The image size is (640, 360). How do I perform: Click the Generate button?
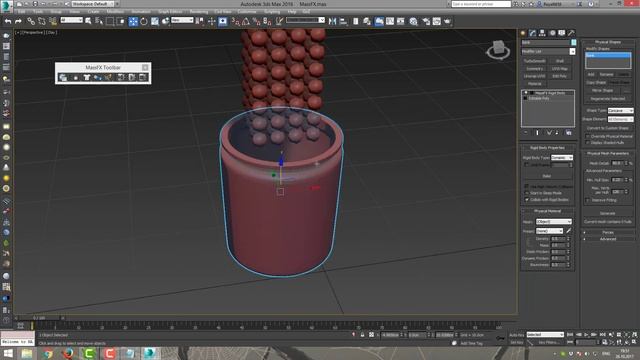point(608,213)
